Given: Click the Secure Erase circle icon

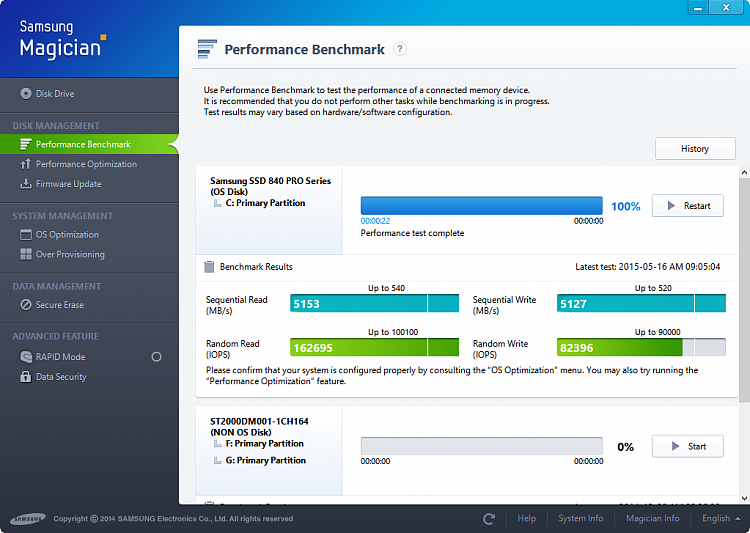Looking at the screenshot, I should [x=26, y=305].
